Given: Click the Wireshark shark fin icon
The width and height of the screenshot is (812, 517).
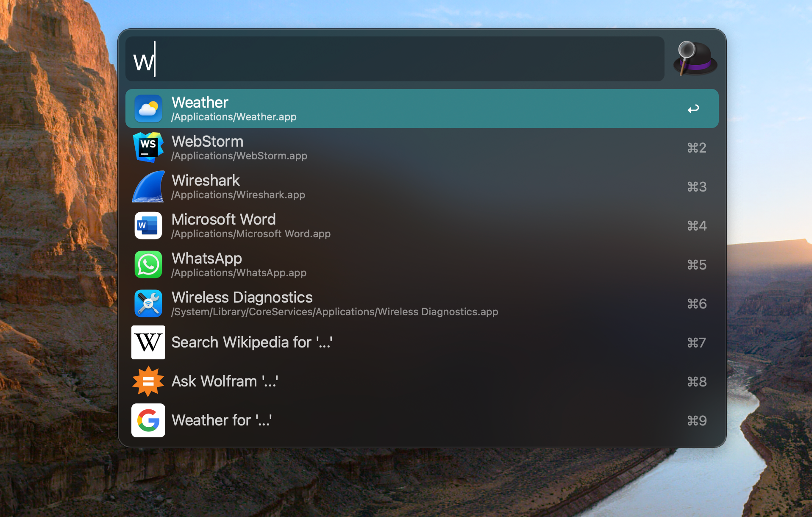Looking at the screenshot, I should [x=148, y=186].
